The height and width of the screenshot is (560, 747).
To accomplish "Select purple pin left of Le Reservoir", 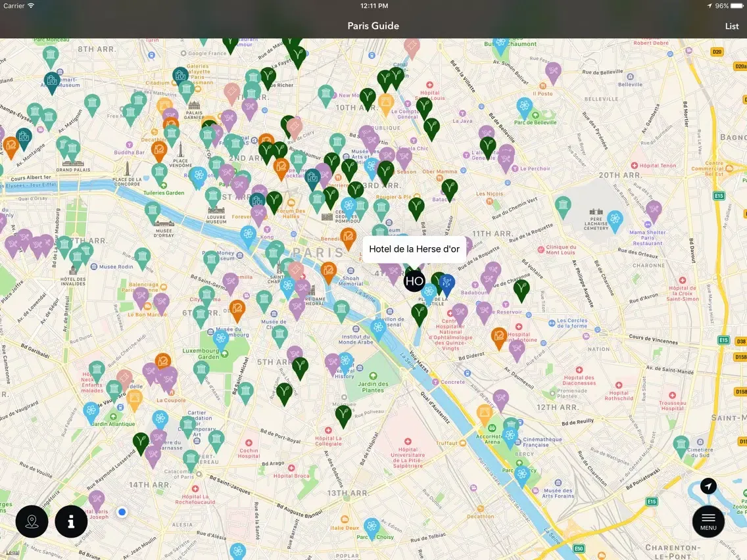I will [x=484, y=312].
